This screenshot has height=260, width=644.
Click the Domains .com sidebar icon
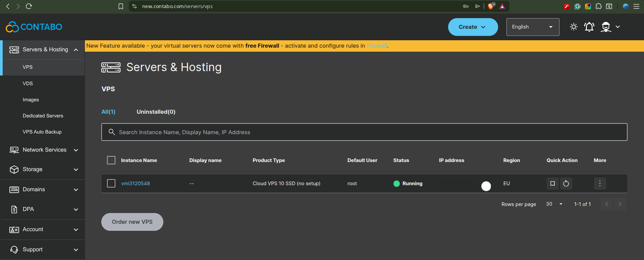(14, 190)
